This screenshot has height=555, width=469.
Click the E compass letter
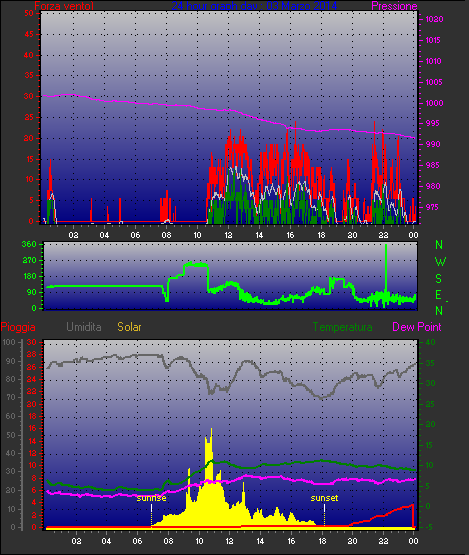[438, 295]
